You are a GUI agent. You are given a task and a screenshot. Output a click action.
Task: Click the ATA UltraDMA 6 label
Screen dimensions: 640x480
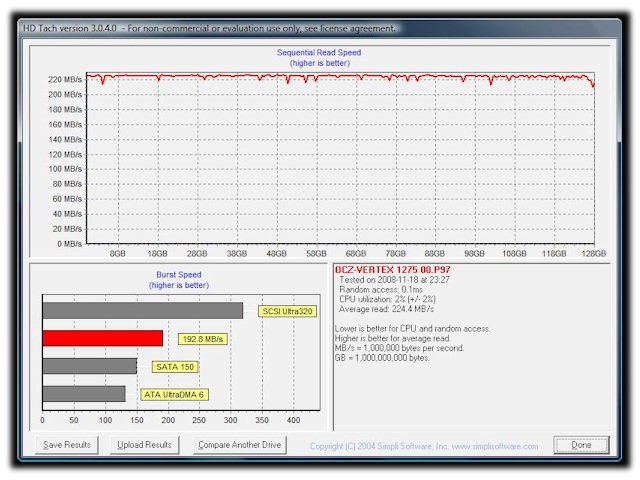(174, 395)
